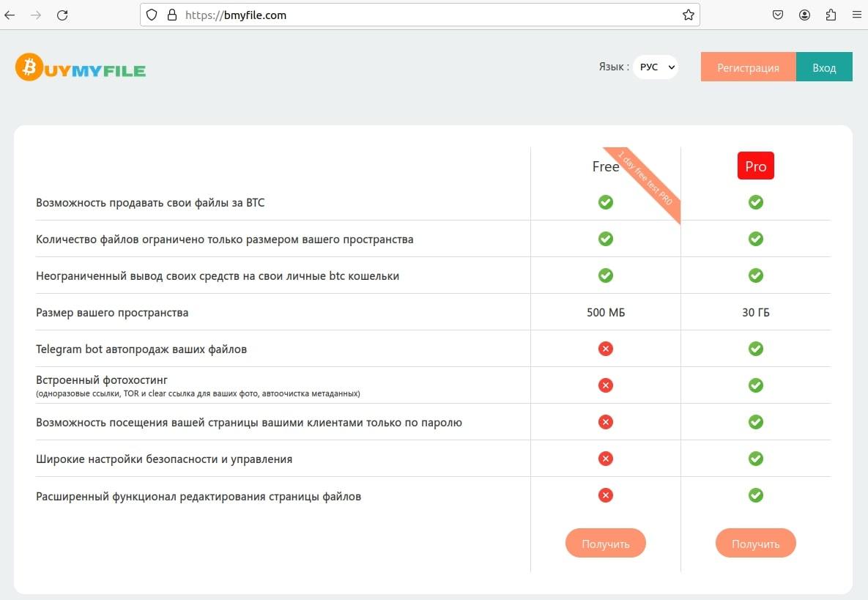Click the green checkmark for Широкие настройки безопасности in Pro column

756,458
